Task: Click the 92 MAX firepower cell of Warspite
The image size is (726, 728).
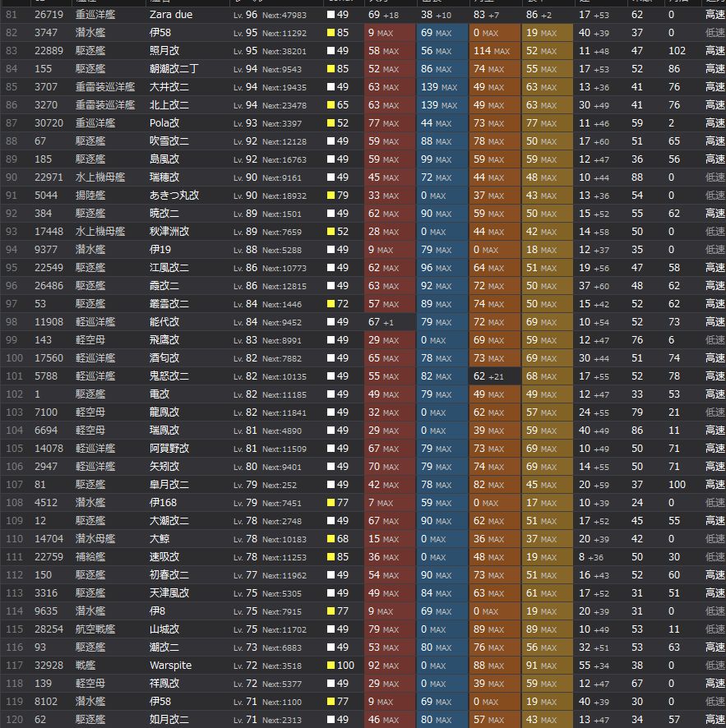Action: 391,666
